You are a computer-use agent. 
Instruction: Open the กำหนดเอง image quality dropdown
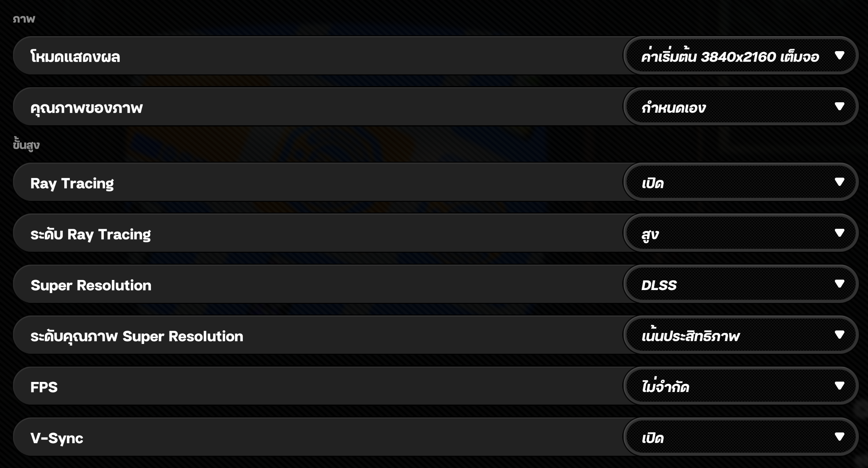click(674, 108)
